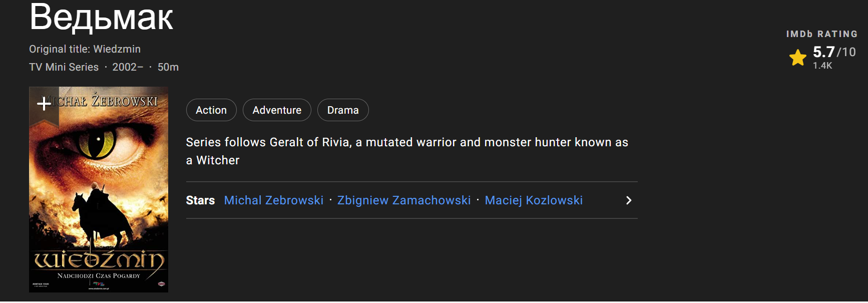This screenshot has height=303, width=868.
Task: Click the TV Mini Series label
Action: click(x=64, y=67)
